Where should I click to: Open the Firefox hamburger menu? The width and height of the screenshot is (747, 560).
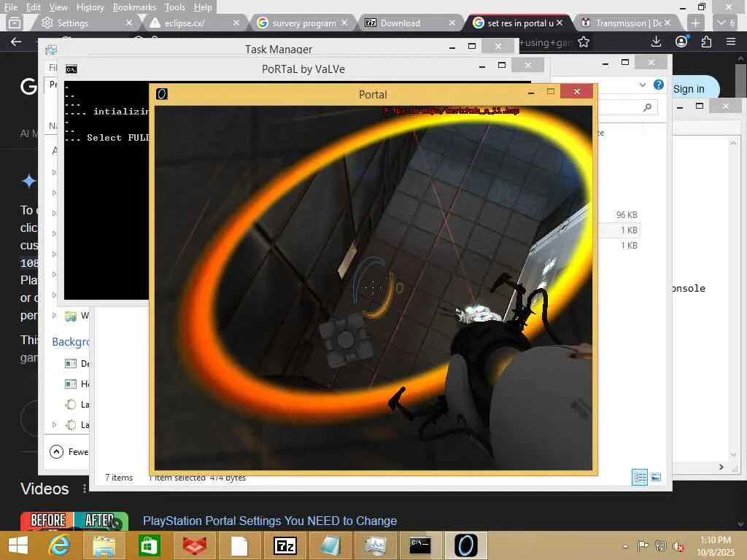731,42
